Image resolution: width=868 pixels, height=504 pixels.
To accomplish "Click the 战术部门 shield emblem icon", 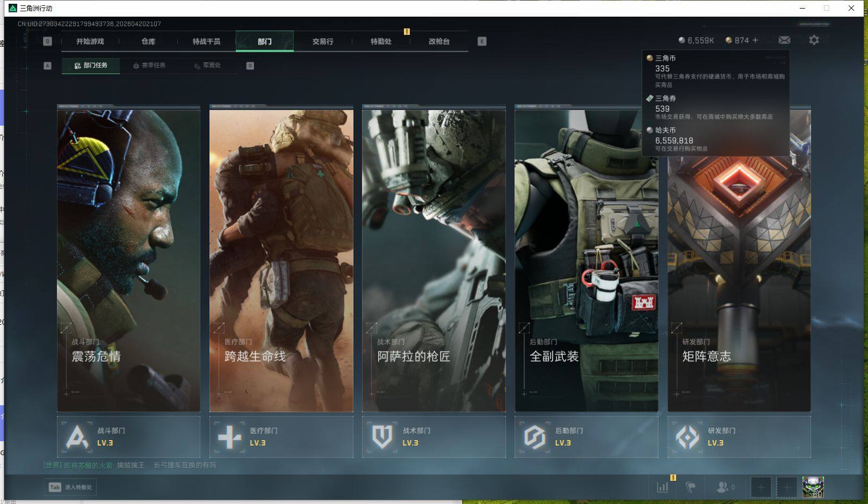I will tap(382, 437).
